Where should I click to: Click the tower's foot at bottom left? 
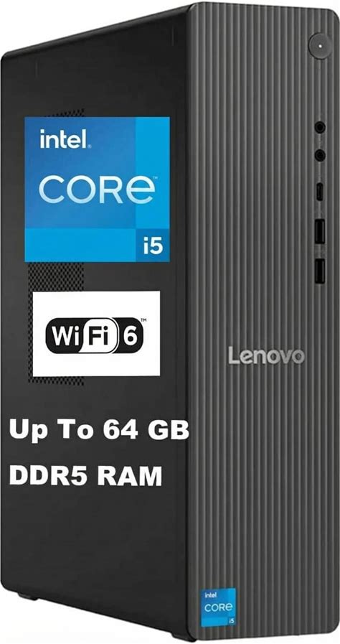click(27, 596)
